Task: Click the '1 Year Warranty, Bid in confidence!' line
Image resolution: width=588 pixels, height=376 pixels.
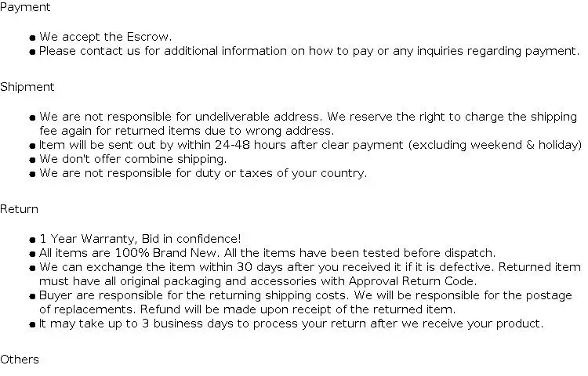Action: point(140,239)
